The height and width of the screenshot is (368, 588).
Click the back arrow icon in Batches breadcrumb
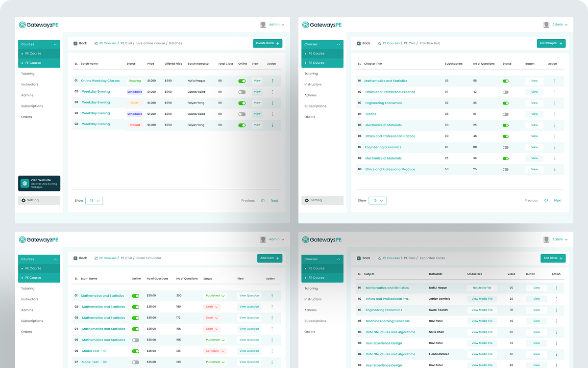tap(75, 43)
